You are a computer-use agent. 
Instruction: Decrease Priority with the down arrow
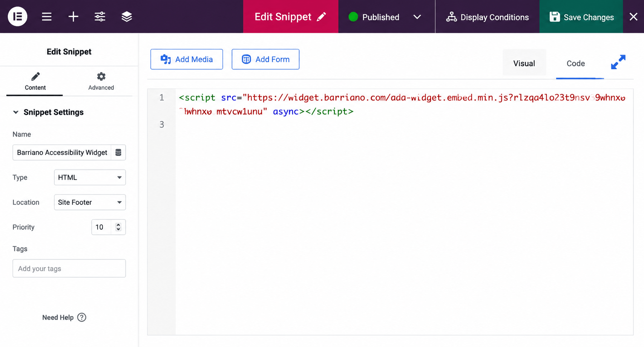pos(118,229)
